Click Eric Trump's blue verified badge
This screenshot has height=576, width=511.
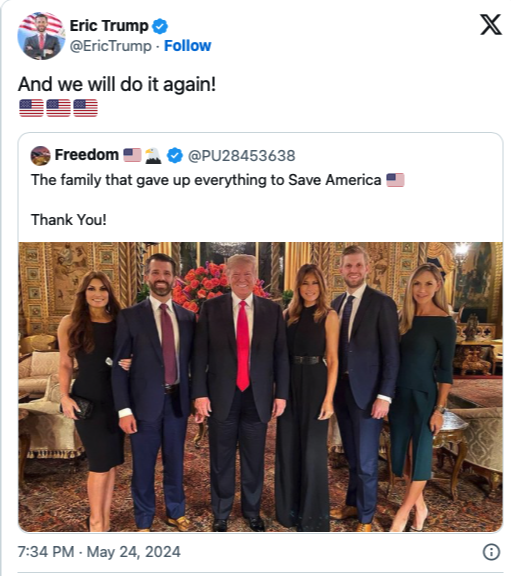point(160,26)
